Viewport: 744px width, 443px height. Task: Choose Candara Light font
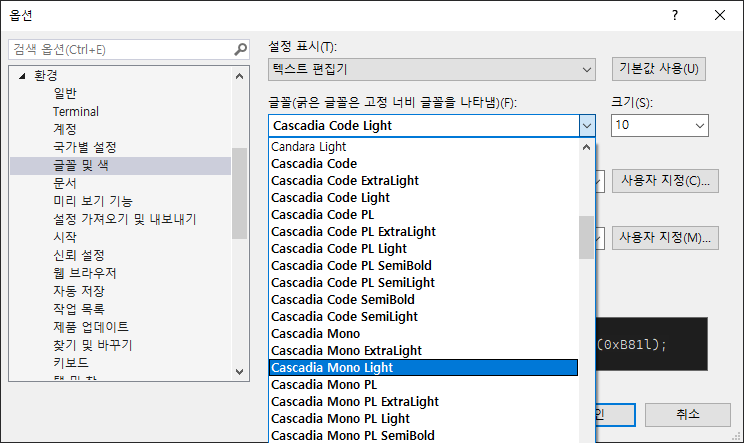point(423,147)
